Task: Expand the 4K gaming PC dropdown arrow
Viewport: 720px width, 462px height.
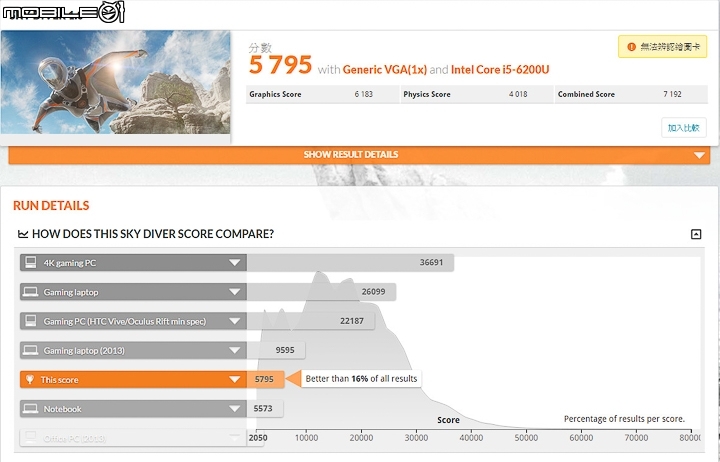Action: coord(235,263)
